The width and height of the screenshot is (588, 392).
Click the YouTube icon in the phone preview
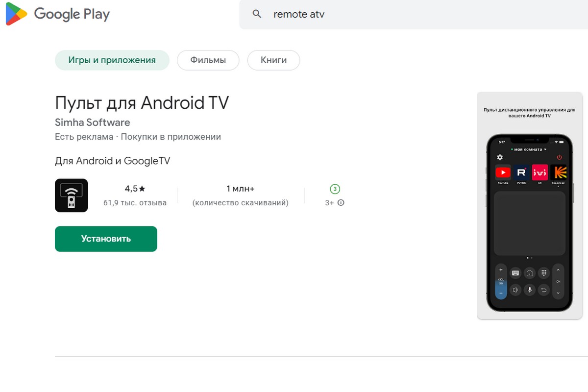503,172
